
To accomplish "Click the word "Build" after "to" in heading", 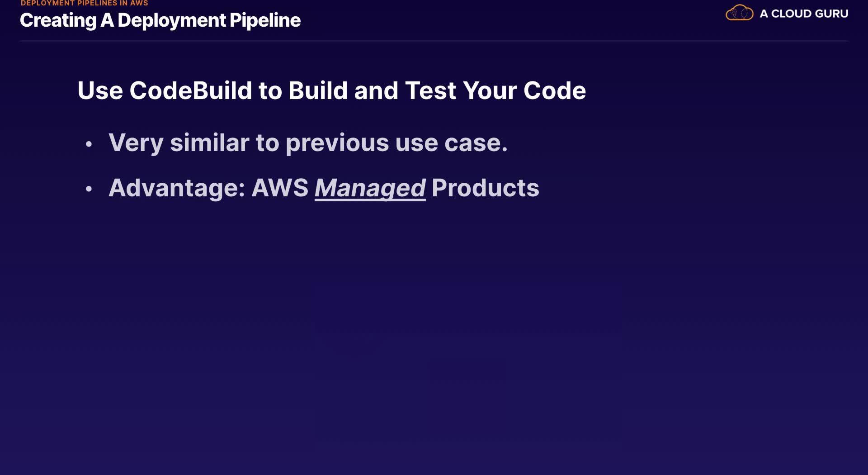I will pos(318,90).
